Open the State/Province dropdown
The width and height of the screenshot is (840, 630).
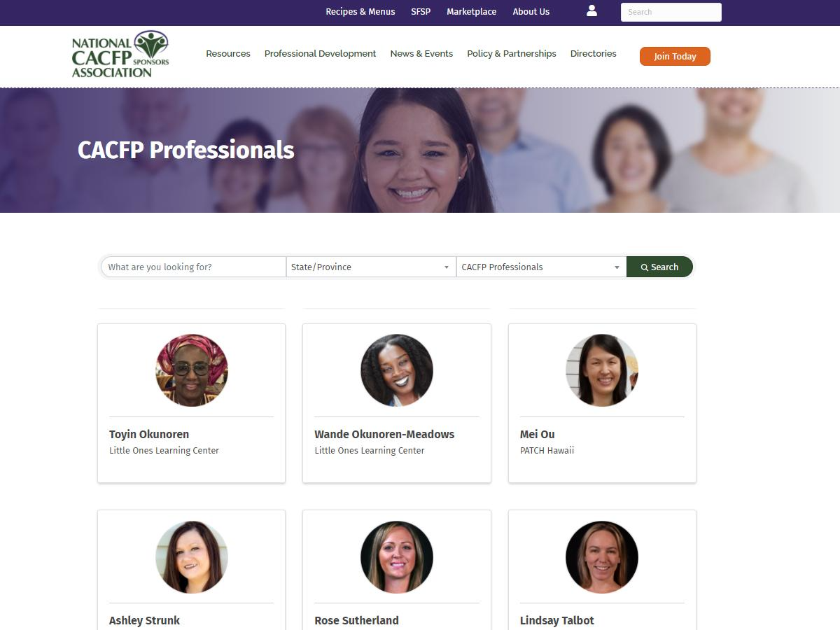[371, 267]
